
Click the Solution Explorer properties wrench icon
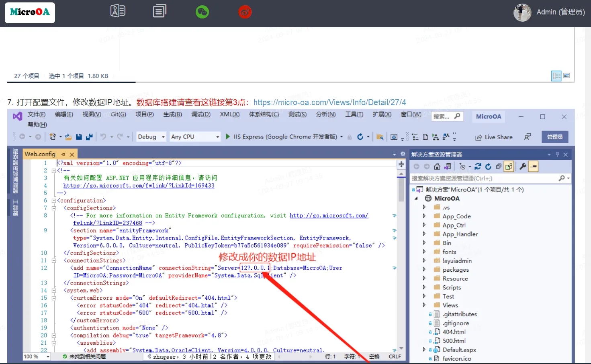pyautogui.click(x=523, y=167)
